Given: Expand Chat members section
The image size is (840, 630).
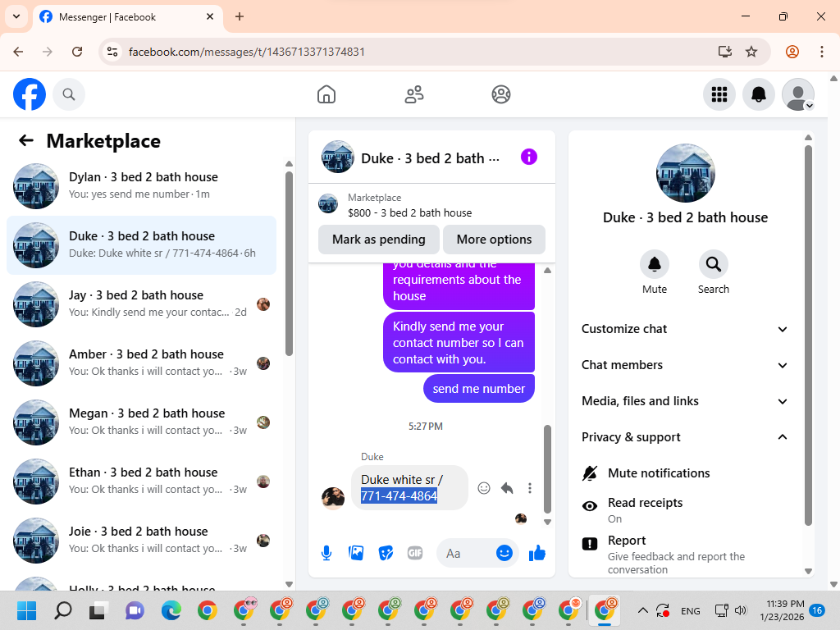Looking at the screenshot, I should pyautogui.click(x=685, y=365).
